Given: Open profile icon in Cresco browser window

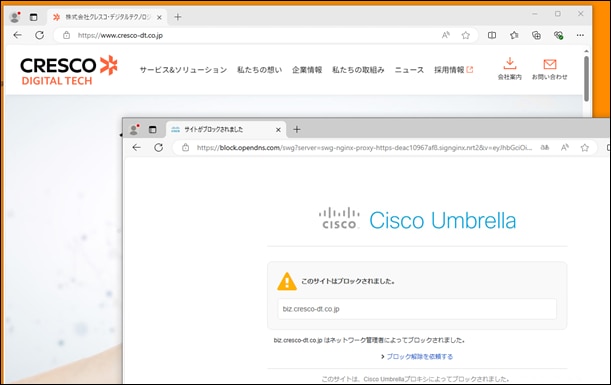Looking at the screenshot, I should pos(15,17).
